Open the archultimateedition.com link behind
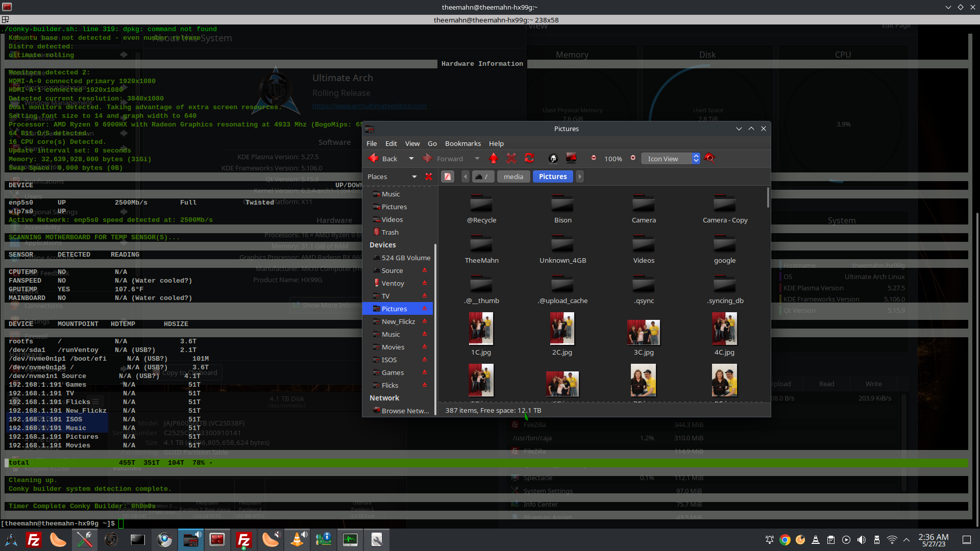 [x=370, y=106]
